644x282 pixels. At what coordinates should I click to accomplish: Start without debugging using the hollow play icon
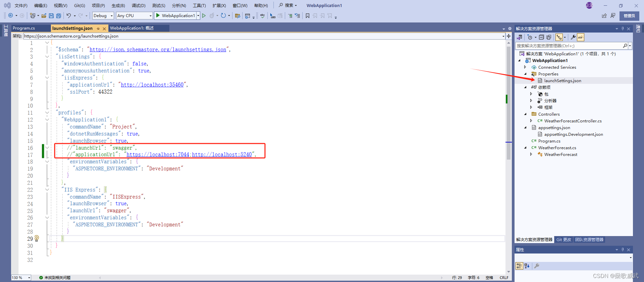coord(204,15)
